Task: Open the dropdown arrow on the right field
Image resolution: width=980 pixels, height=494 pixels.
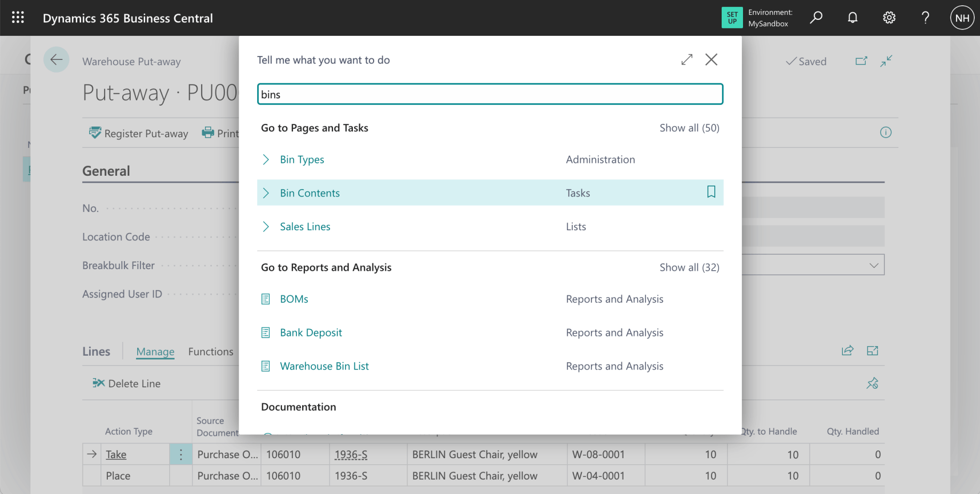Action: (x=873, y=265)
